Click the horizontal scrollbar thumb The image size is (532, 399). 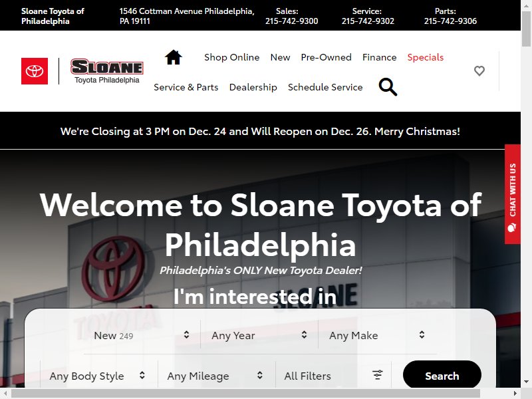coord(245,393)
